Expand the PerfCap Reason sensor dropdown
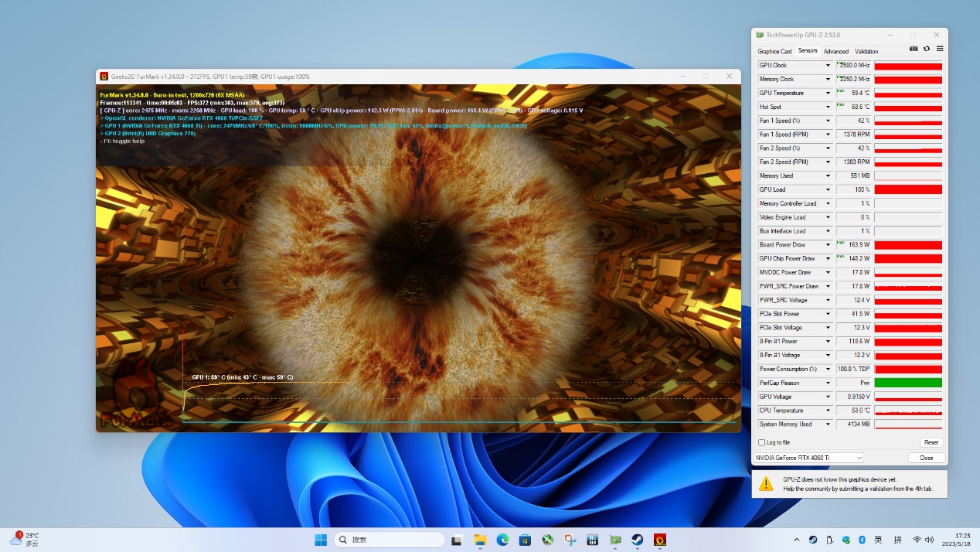 click(829, 383)
